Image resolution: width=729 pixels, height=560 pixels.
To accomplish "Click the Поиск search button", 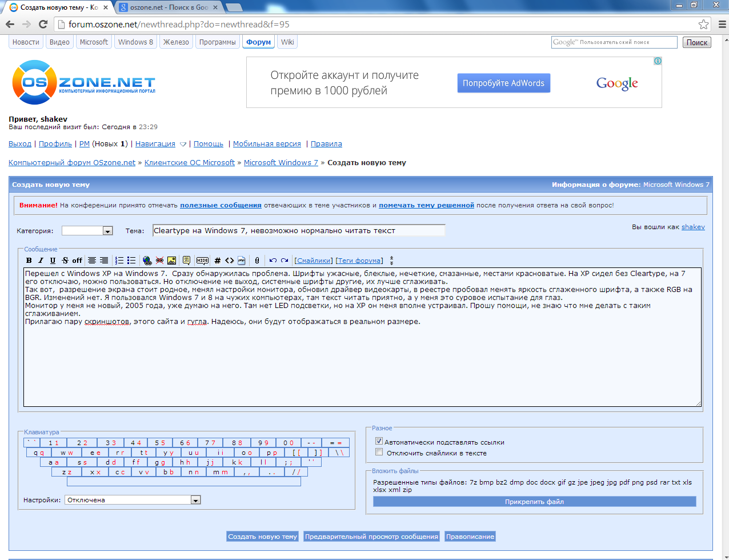I will (x=696, y=42).
